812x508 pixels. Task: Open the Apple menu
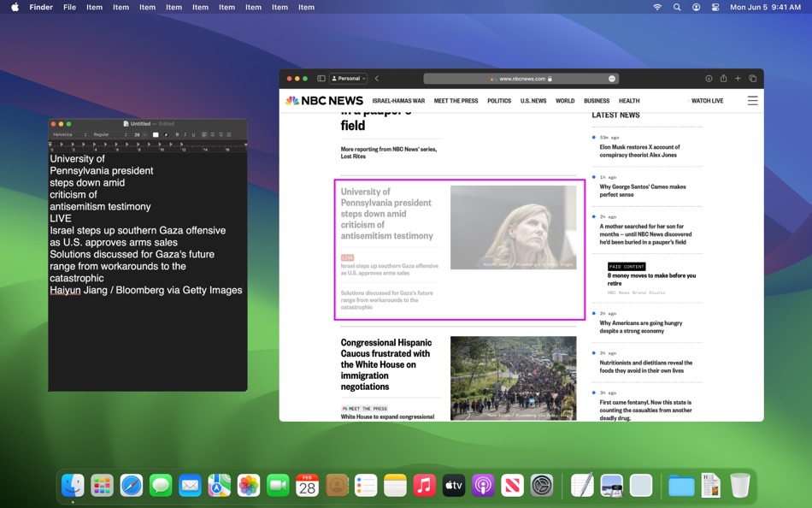pos(15,7)
